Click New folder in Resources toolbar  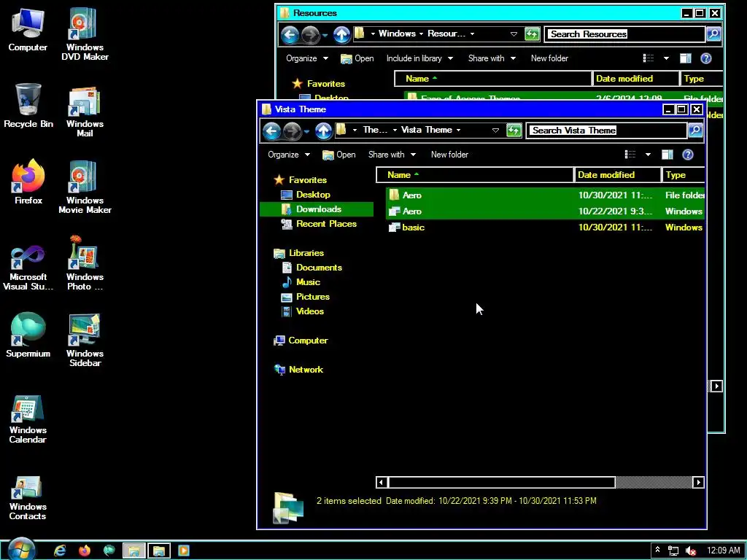click(549, 58)
